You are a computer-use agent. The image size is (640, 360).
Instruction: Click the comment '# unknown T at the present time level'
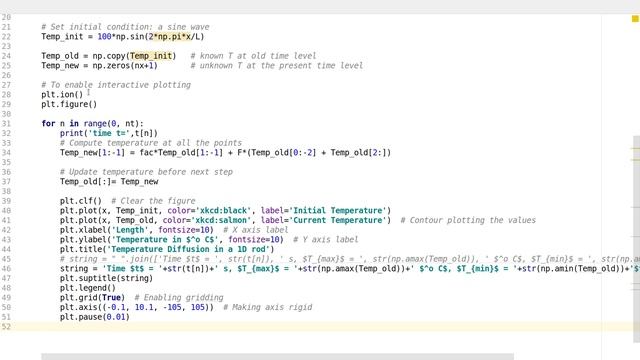click(x=276, y=65)
